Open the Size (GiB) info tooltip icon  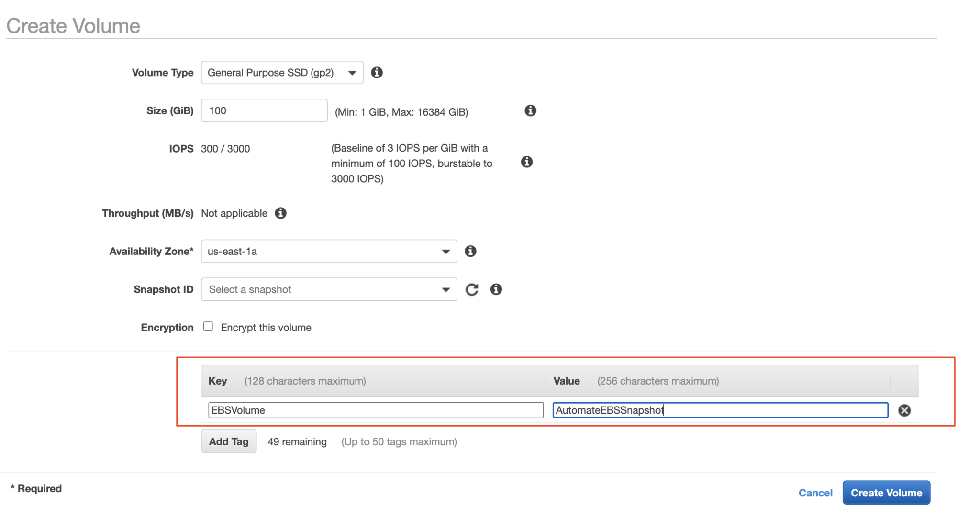530,110
